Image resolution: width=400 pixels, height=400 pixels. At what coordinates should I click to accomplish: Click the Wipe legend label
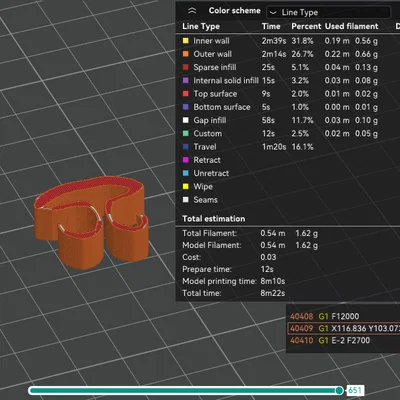click(x=203, y=187)
